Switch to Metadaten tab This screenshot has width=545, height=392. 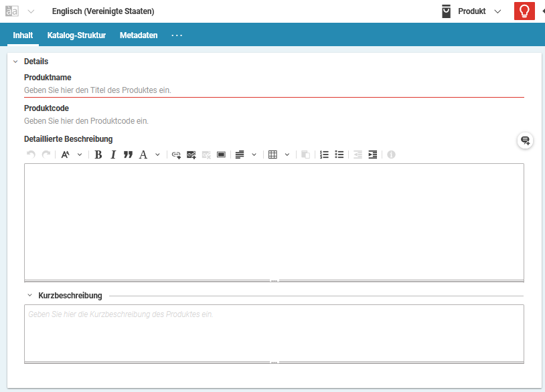(139, 35)
